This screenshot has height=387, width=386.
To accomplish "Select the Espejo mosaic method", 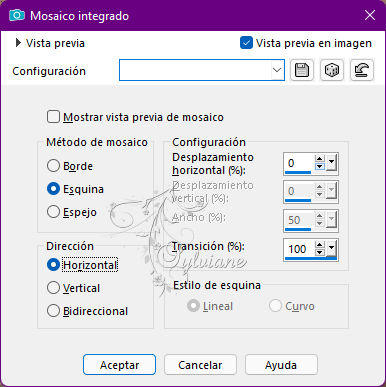I will [53, 212].
